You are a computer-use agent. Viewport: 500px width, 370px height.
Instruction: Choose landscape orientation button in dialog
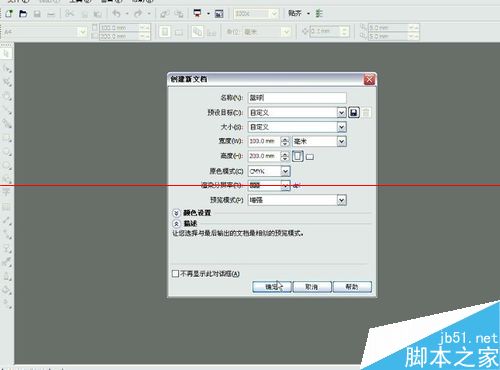(x=310, y=157)
